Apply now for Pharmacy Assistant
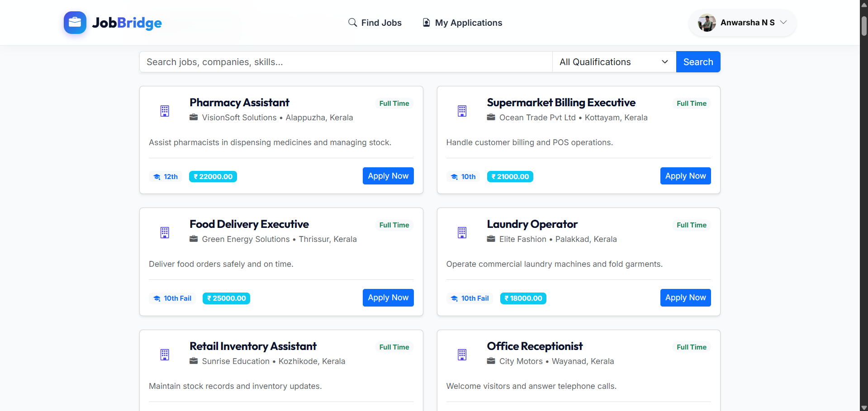The height and width of the screenshot is (411, 868). [388, 176]
